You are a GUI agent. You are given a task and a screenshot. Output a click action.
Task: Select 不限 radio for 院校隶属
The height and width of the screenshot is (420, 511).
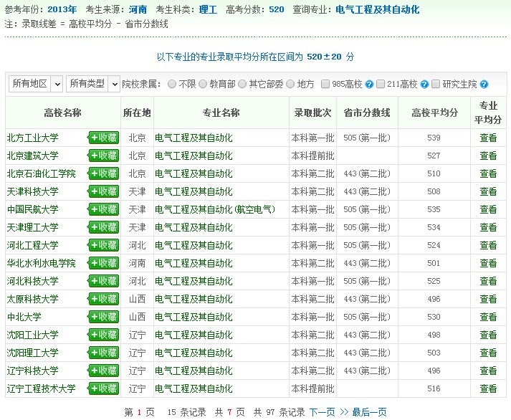(x=172, y=85)
